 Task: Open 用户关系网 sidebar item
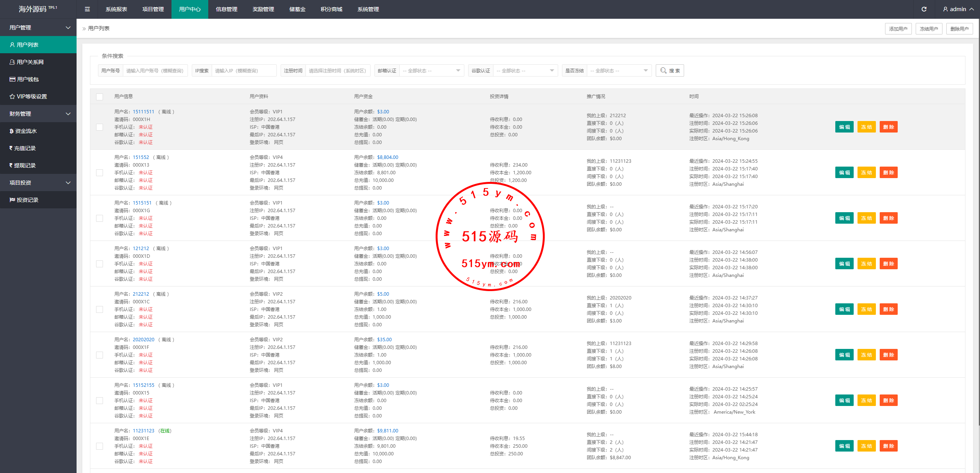point(30,62)
